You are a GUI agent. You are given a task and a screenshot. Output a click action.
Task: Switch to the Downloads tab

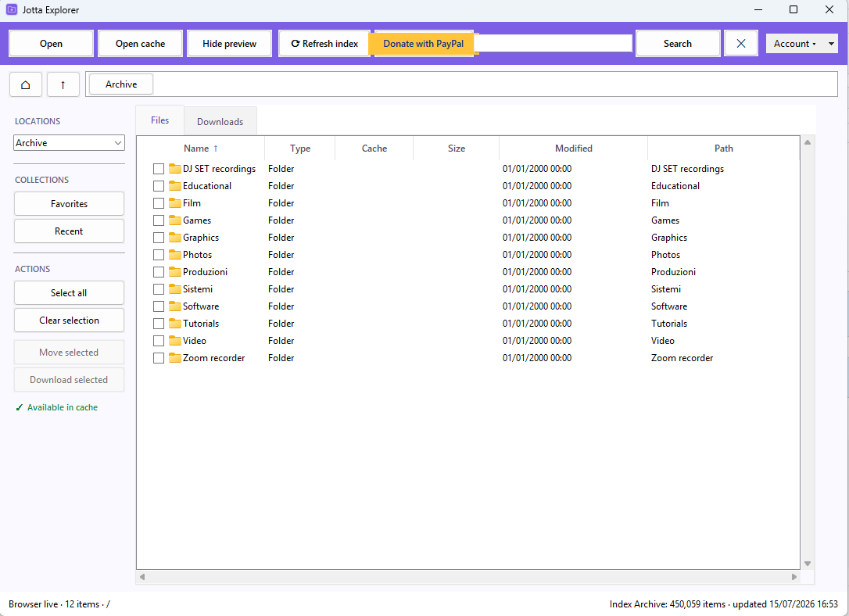[220, 122]
